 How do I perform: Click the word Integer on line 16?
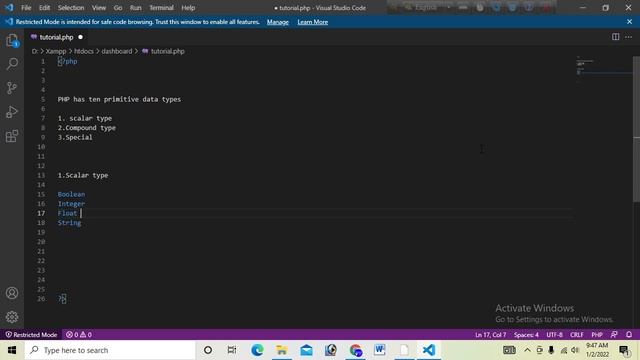click(71, 204)
